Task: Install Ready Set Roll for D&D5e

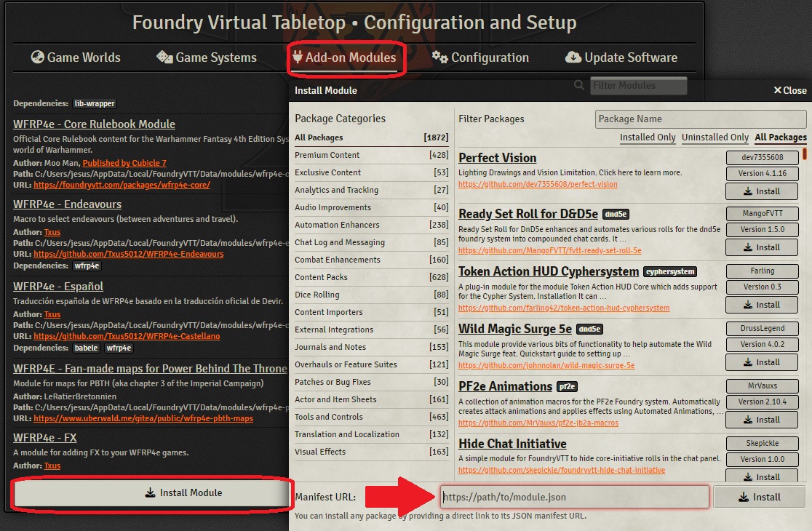Action: 762,248
